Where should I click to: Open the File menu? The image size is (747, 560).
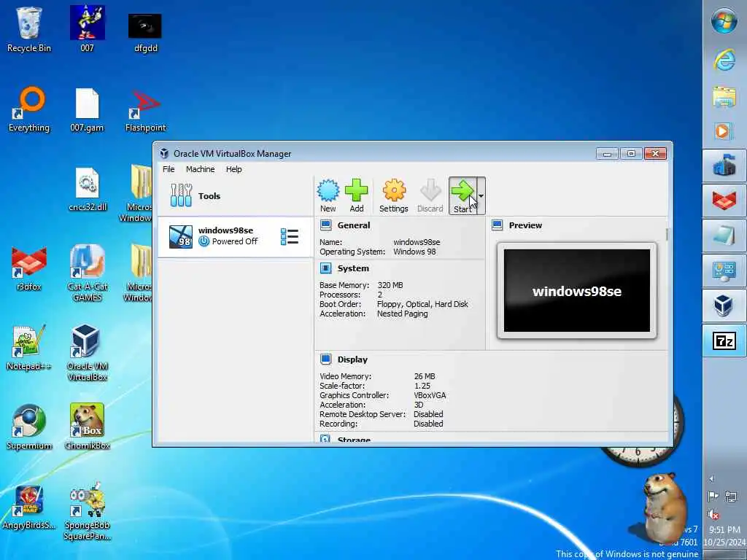pos(169,169)
